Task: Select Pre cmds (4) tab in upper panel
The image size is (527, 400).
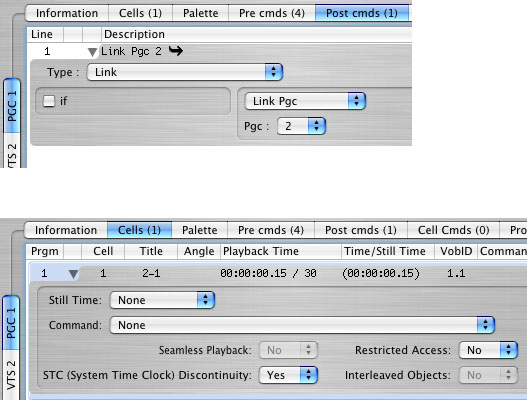Action: (x=272, y=13)
